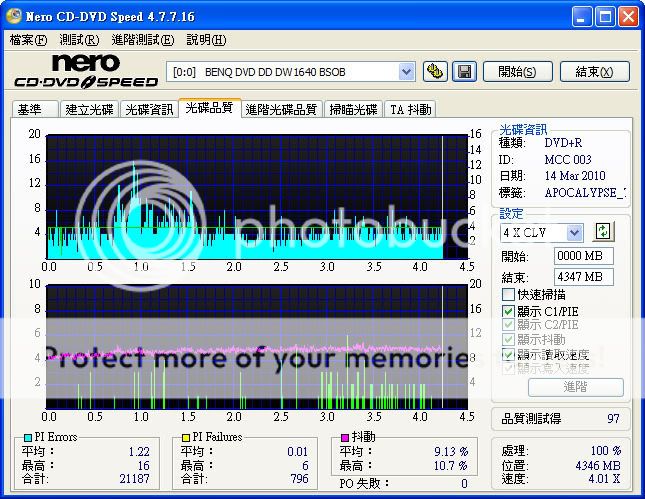Click the save floppy disk icon

pos(464,72)
